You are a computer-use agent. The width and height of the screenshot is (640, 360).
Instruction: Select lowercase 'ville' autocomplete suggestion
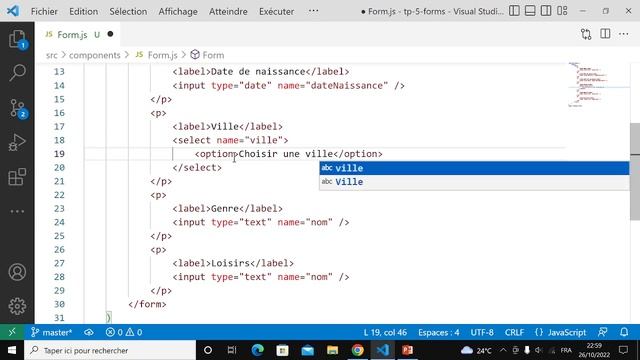click(474, 168)
